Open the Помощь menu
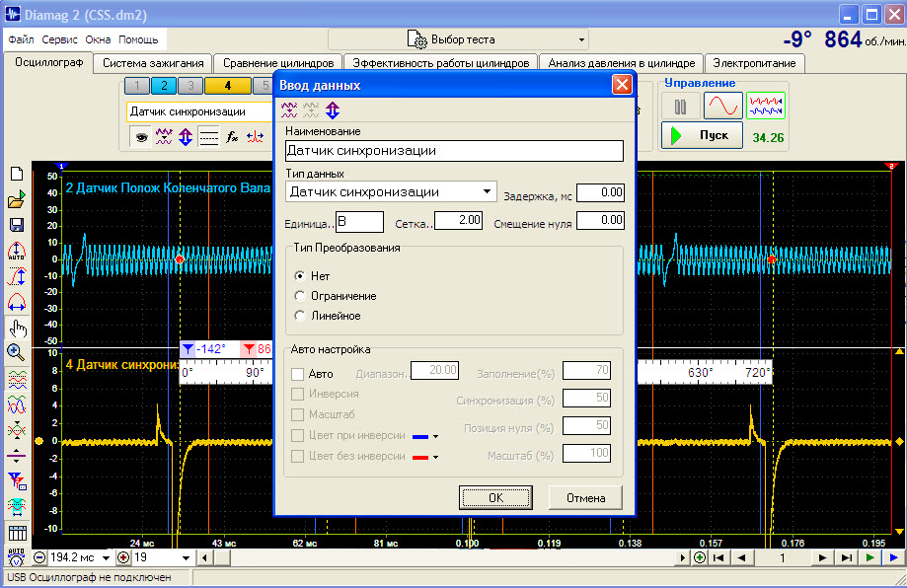 138,39
